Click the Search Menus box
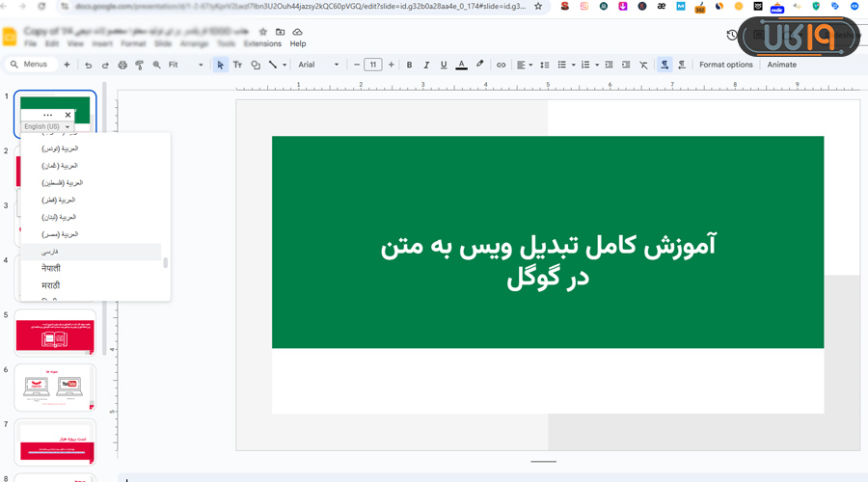Image resolution: width=868 pixels, height=482 pixels. 30,65
